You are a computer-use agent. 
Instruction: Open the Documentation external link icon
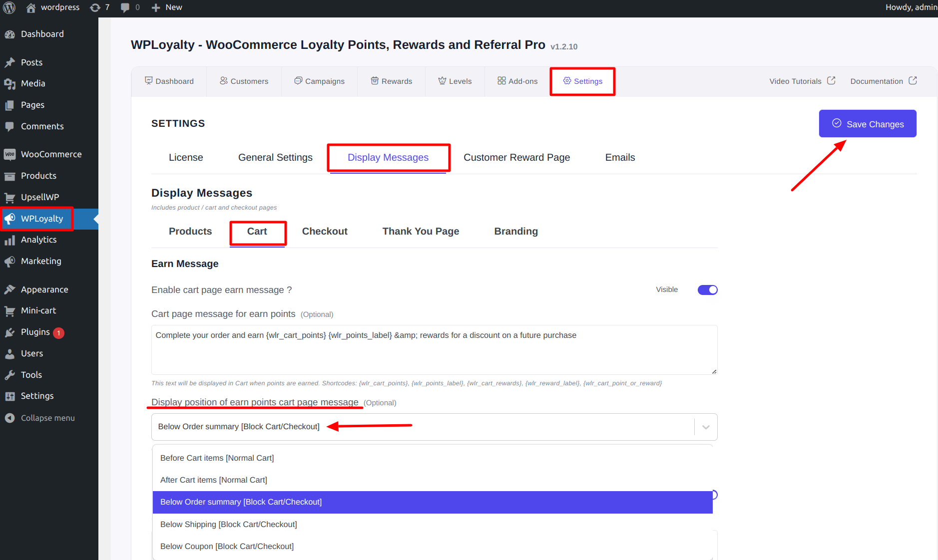coord(913,81)
